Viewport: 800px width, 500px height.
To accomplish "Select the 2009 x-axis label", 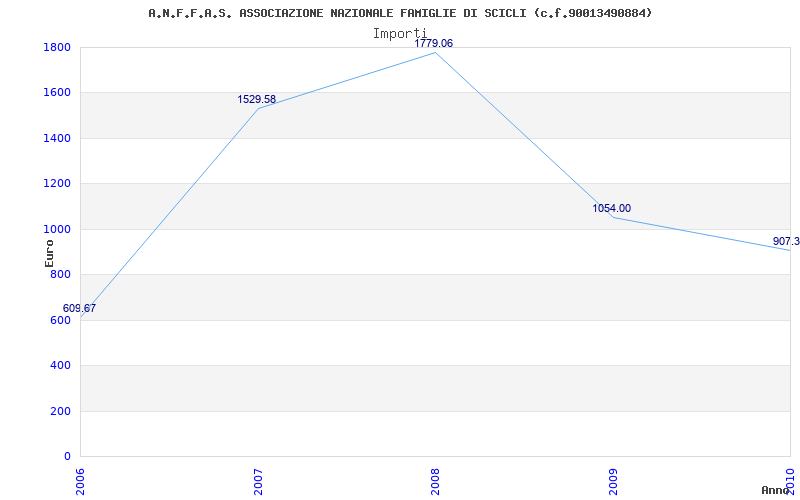I will pos(613,481).
